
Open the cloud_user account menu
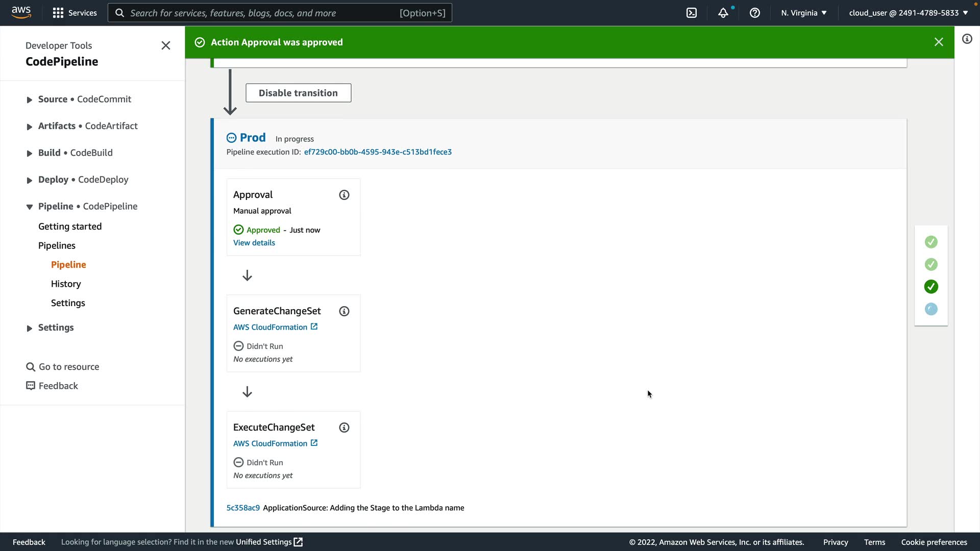908,13
